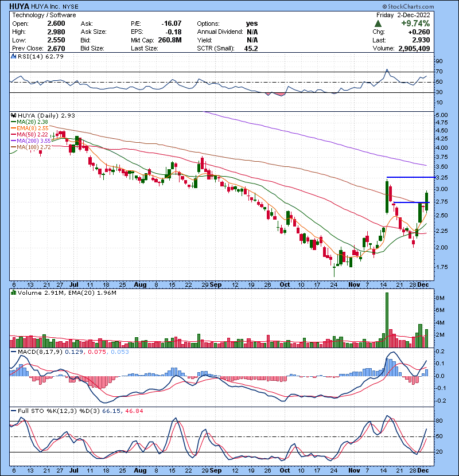
Task: Click the 'Technology / Software' sector text
Action: point(44,15)
